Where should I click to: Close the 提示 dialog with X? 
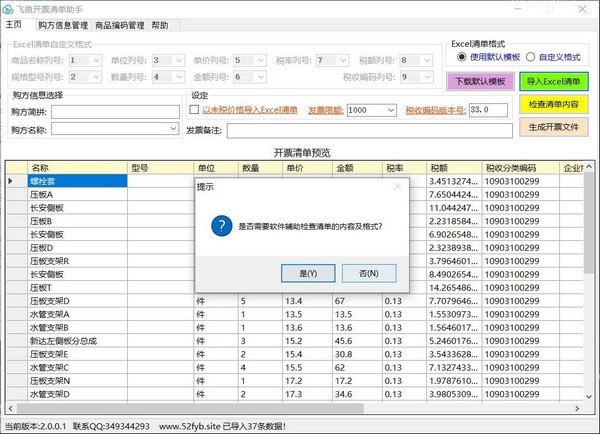396,186
